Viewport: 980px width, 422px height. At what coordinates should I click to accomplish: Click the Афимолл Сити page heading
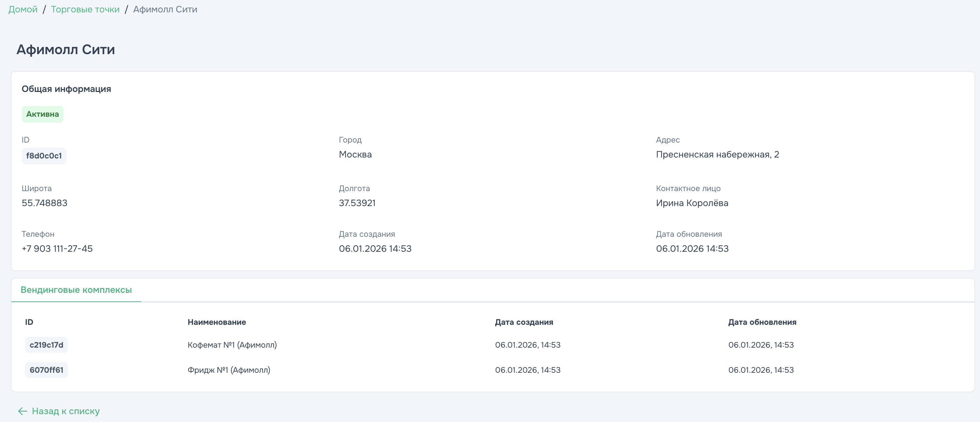(x=65, y=50)
